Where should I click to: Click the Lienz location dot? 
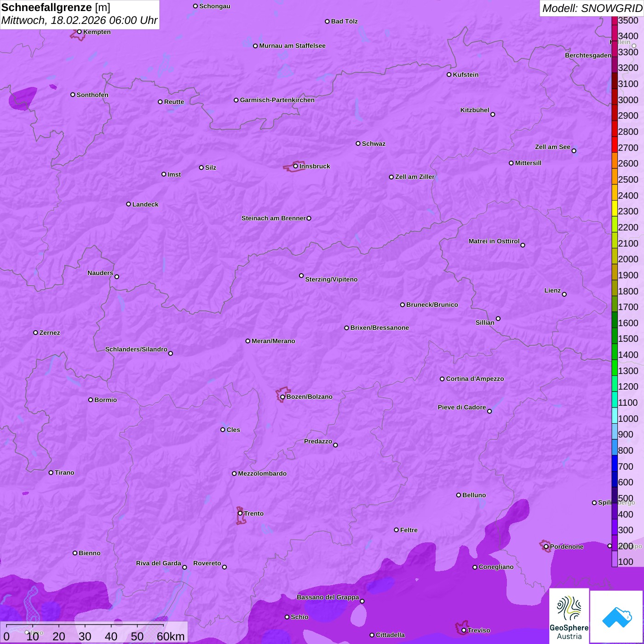tap(564, 294)
